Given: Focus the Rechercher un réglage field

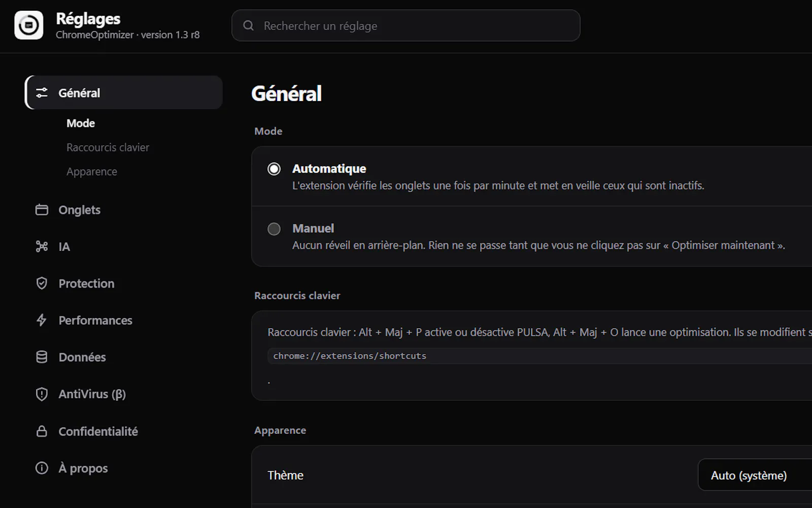Looking at the screenshot, I should (406, 25).
